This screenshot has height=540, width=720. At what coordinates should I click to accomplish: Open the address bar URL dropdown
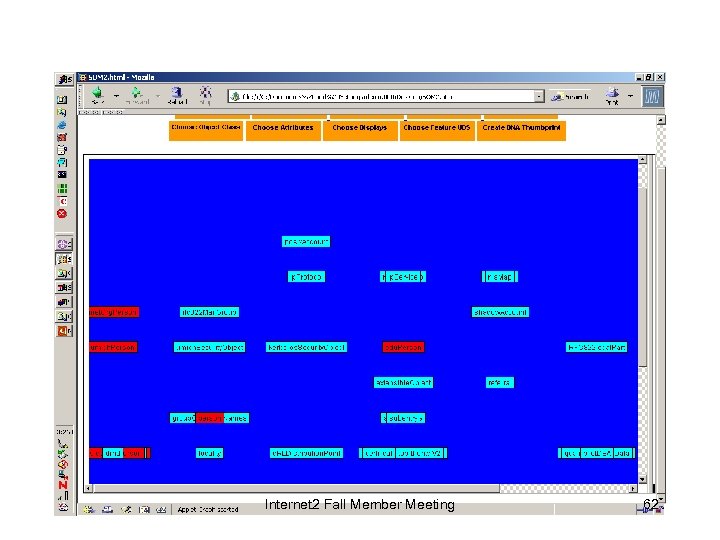539,96
